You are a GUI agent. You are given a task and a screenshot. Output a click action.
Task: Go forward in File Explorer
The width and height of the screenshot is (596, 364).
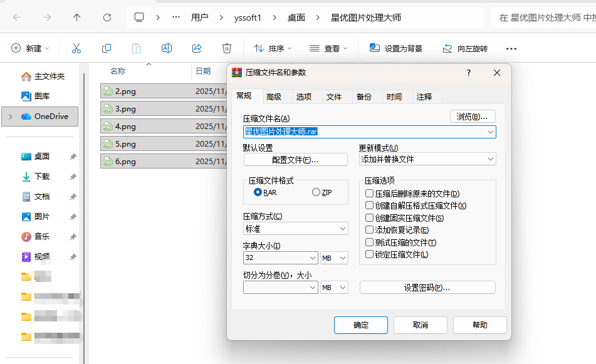(47, 18)
